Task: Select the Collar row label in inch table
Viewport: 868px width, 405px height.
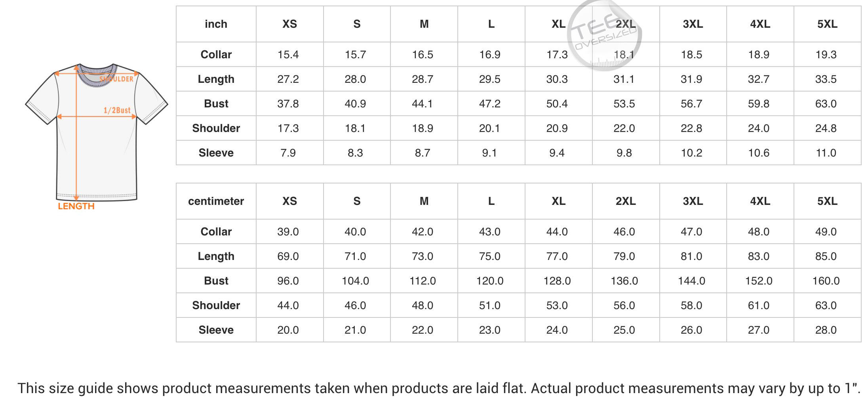Action: 216,54
